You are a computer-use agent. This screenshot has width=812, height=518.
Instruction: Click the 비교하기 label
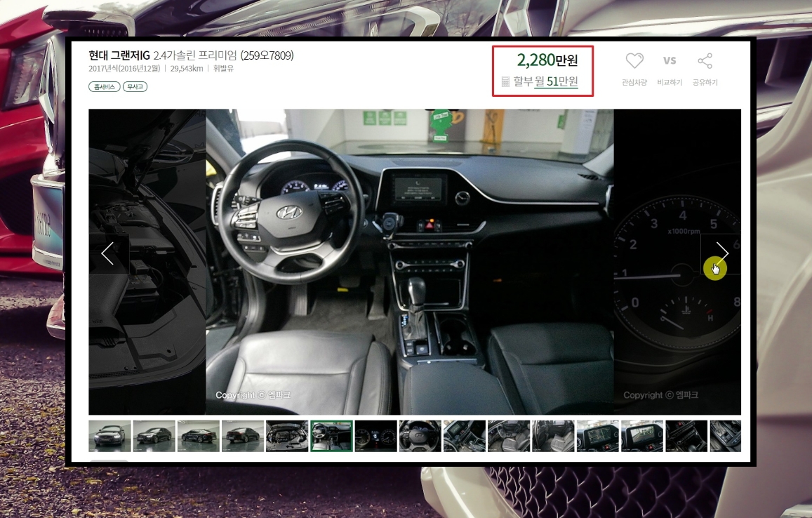click(670, 82)
